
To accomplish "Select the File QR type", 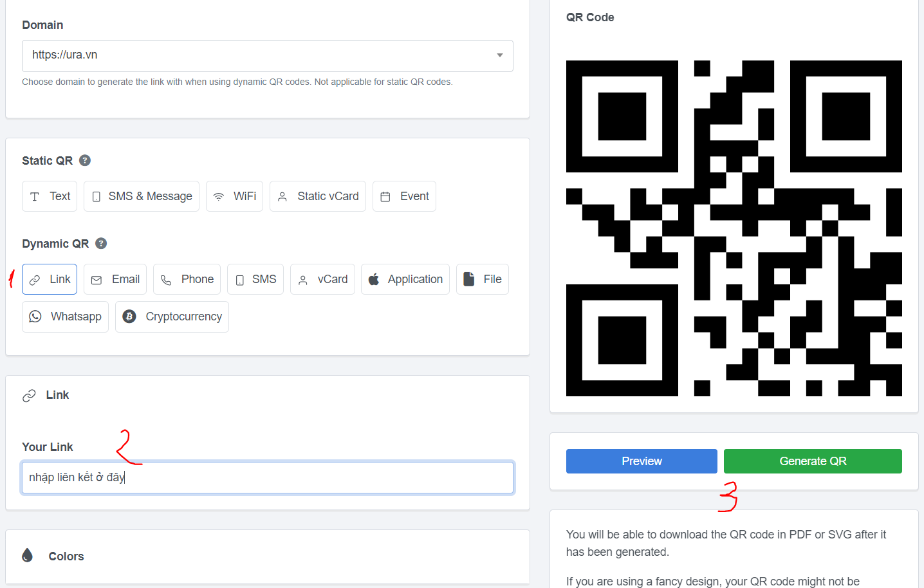I will [x=482, y=279].
